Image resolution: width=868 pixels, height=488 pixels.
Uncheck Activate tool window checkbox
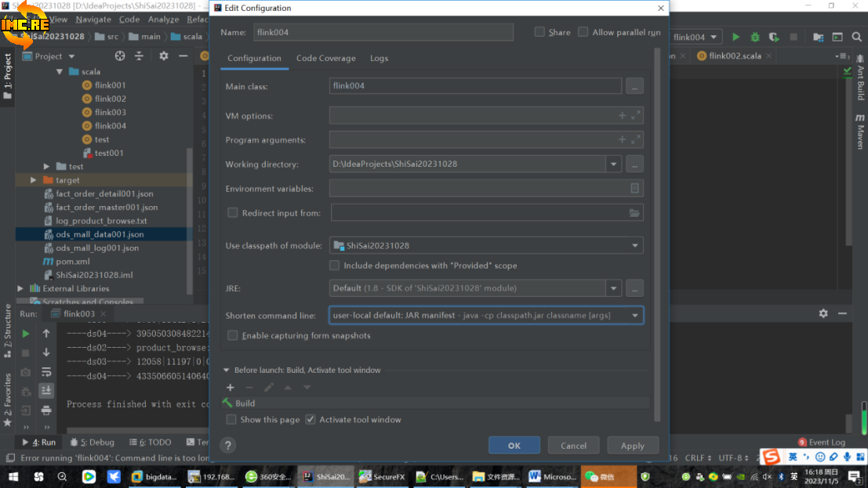(x=311, y=420)
